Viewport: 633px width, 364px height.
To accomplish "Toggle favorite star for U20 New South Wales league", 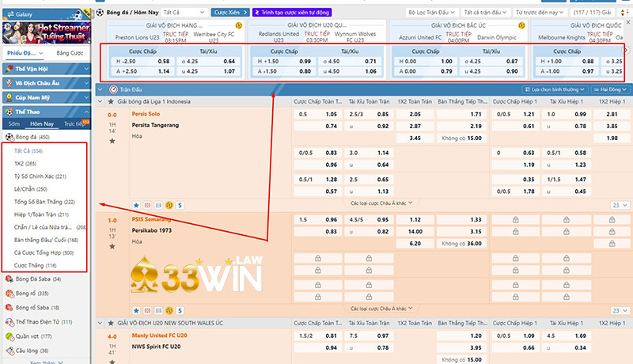I will click(111, 324).
